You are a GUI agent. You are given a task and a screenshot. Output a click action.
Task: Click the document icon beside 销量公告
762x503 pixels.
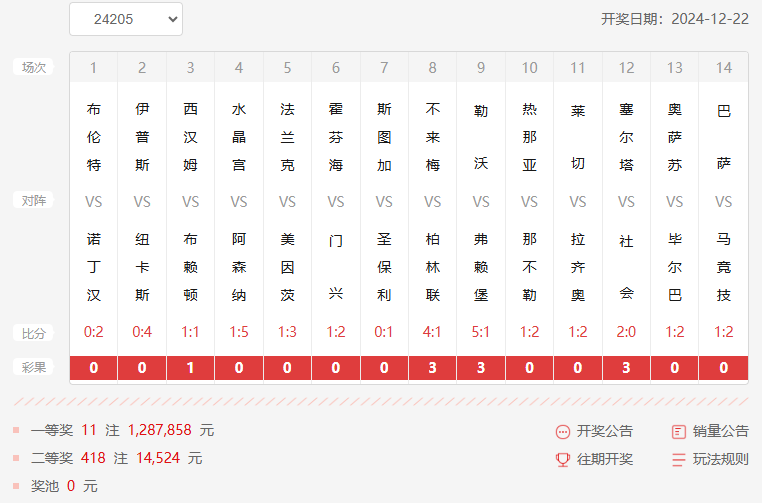click(679, 432)
